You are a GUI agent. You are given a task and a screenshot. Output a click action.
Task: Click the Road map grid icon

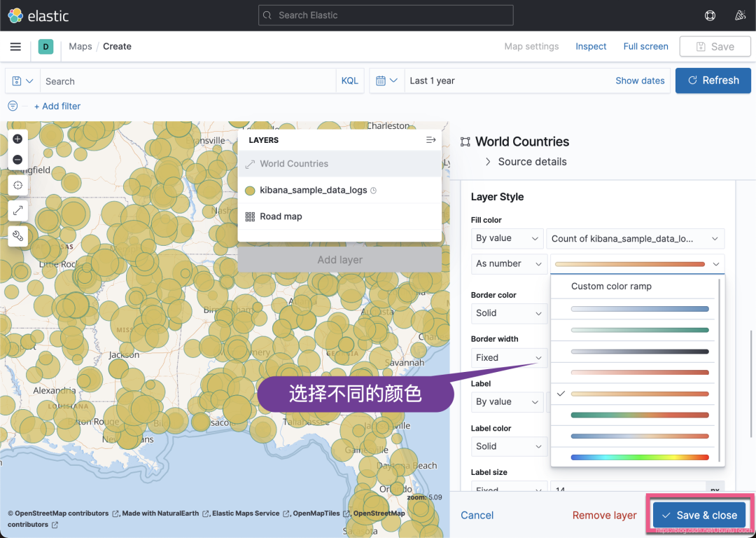tap(250, 216)
